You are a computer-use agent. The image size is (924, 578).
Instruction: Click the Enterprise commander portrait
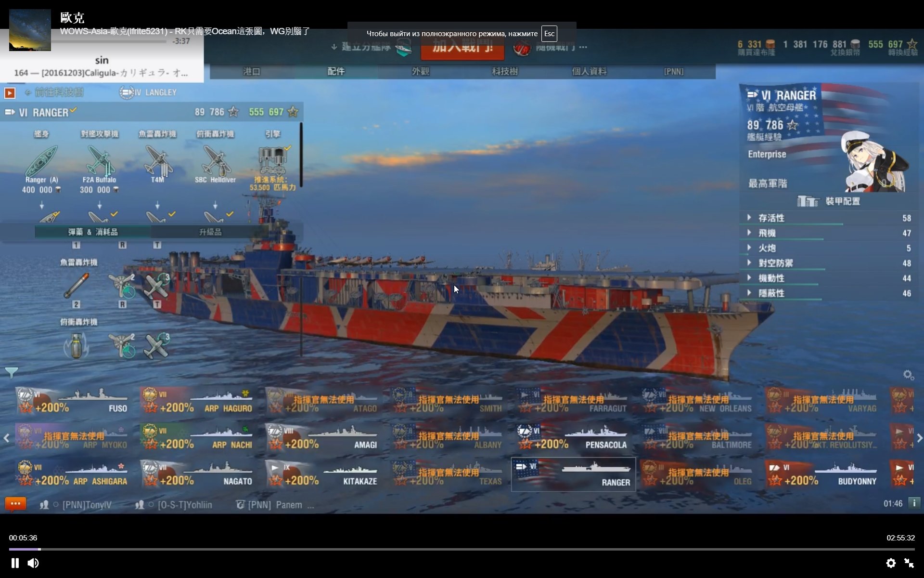tap(875, 161)
